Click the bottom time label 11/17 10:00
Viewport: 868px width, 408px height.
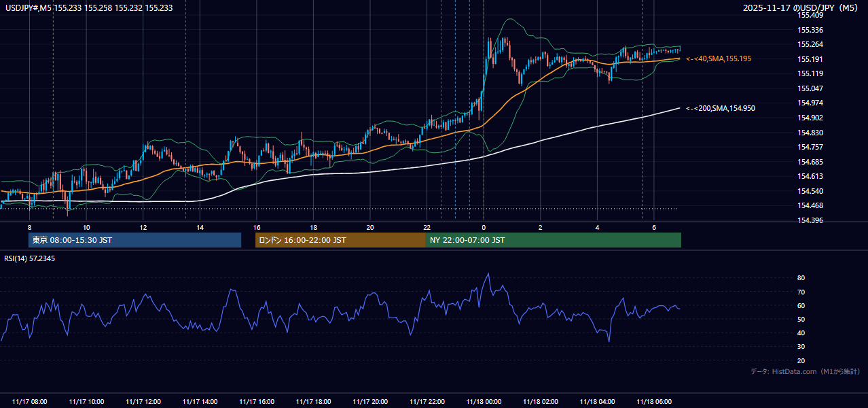tap(86, 402)
